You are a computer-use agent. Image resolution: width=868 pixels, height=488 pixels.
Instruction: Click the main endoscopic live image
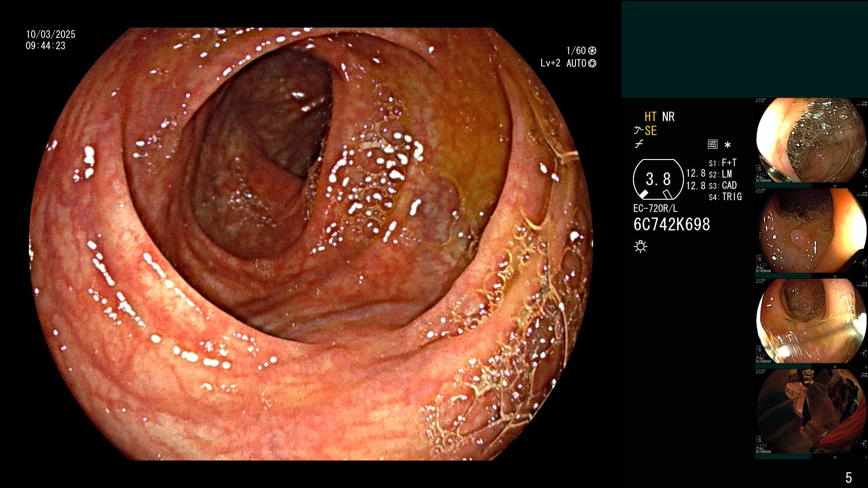tap(311, 244)
